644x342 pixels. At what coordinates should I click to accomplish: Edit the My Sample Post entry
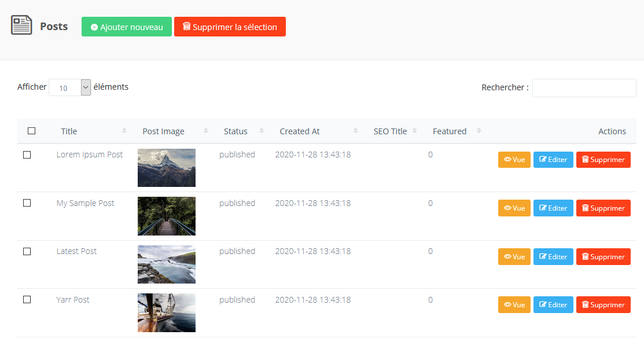click(x=553, y=208)
